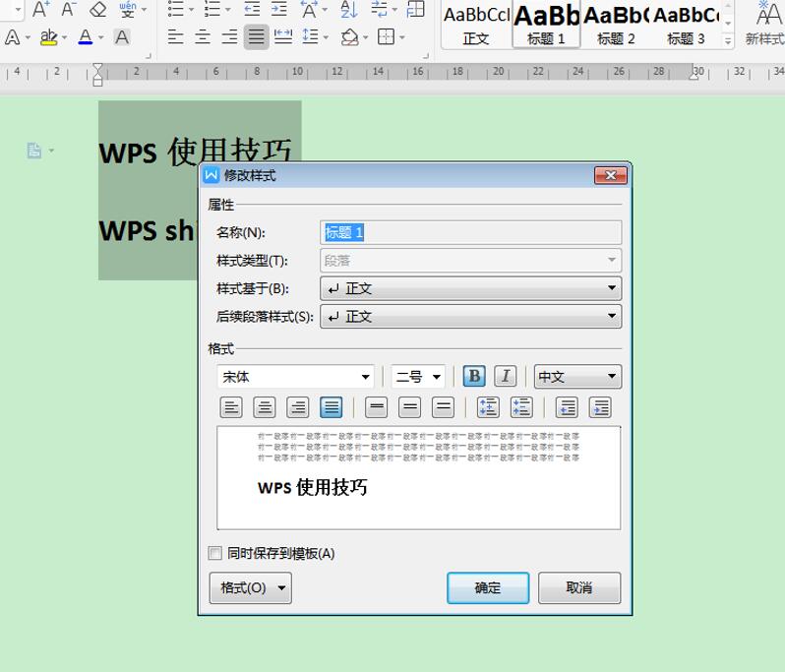This screenshot has width=785, height=672.
Task: Open font color dropdown arrow
Action: (x=101, y=37)
